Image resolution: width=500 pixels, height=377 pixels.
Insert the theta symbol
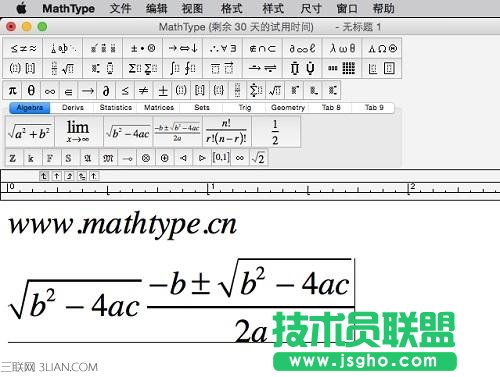point(31,90)
